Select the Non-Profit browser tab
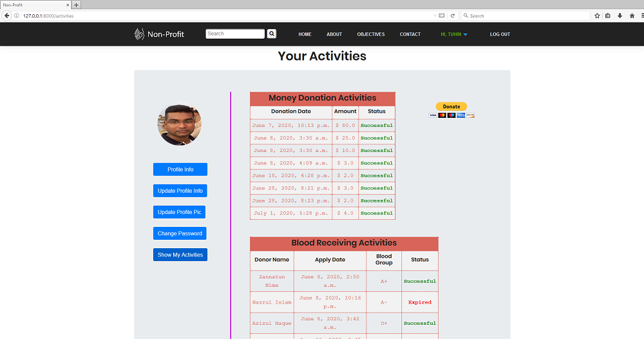The image size is (644, 339). pyautogui.click(x=35, y=5)
